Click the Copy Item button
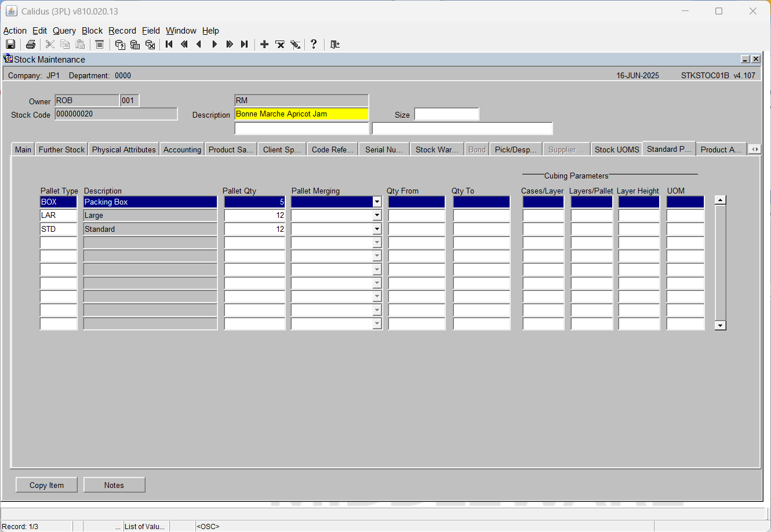The height and width of the screenshot is (532, 771). (47, 485)
